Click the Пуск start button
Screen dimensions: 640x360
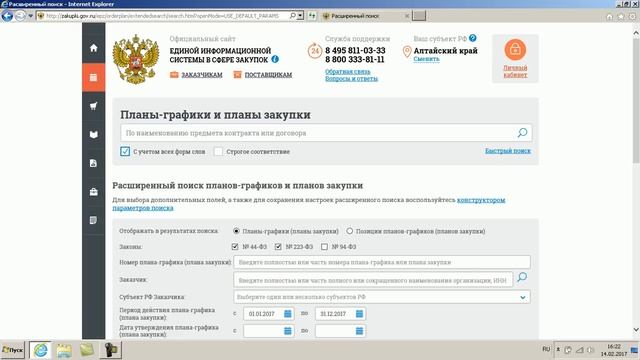click(13, 350)
